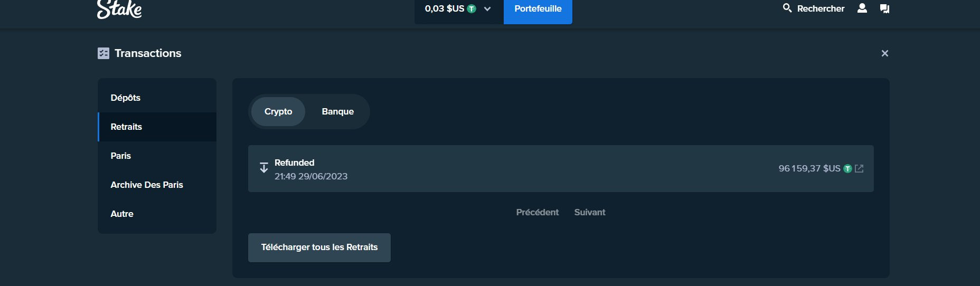Open external link icon for the refunded withdrawal
The height and width of the screenshot is (286, 980).
click(x=859, y=169)
